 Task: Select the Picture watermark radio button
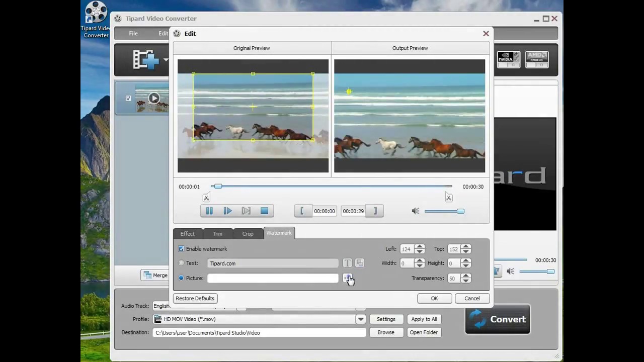click(x=181, y=278)
